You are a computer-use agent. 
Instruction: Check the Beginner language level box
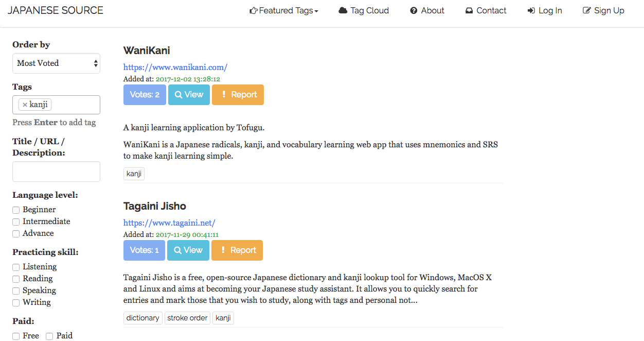[x=16, y=210]
